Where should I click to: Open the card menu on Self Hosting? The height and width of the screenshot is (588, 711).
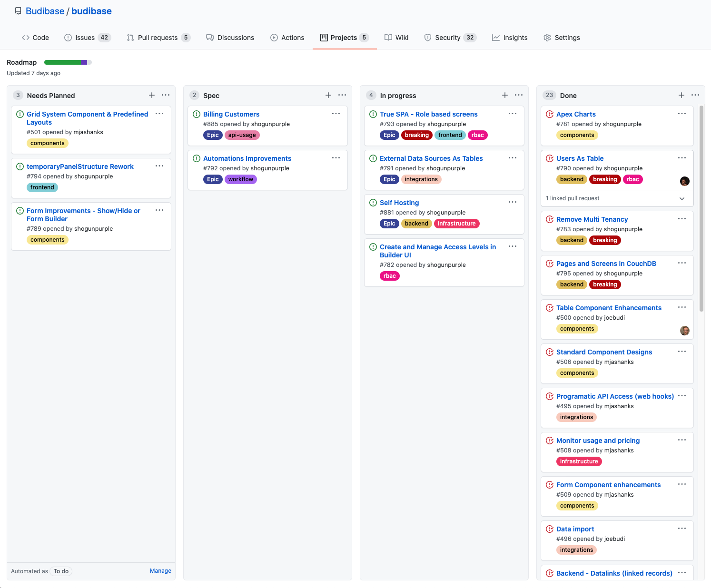[513, 202]
